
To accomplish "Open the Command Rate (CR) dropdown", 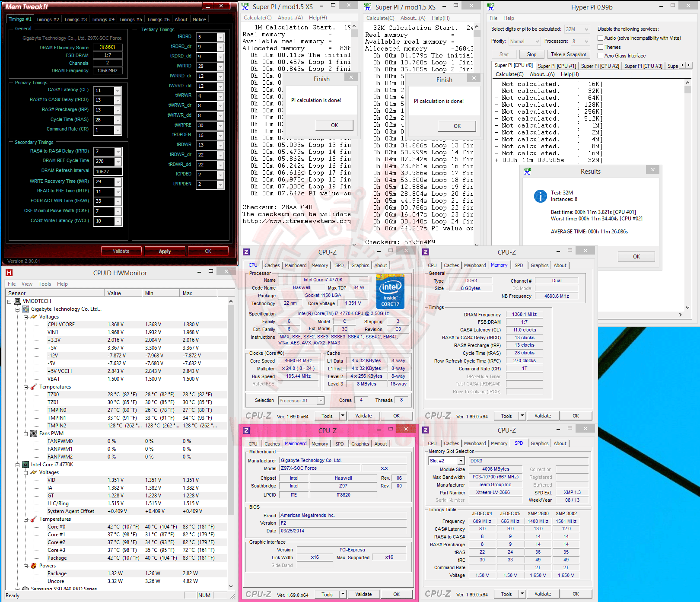I will click(118, 130).
